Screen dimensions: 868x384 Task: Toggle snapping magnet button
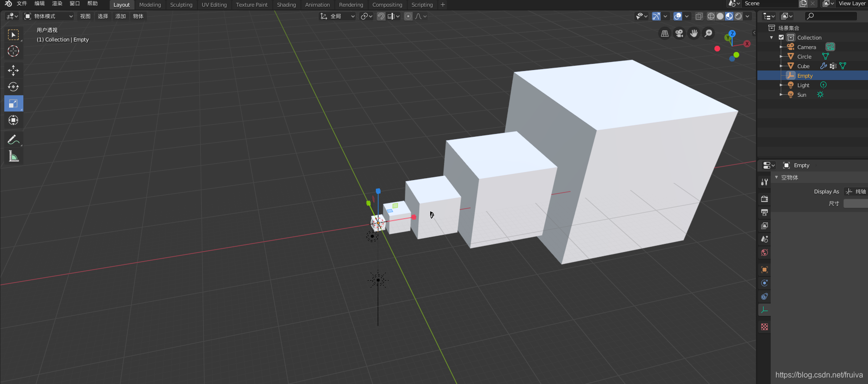(381, 16)
